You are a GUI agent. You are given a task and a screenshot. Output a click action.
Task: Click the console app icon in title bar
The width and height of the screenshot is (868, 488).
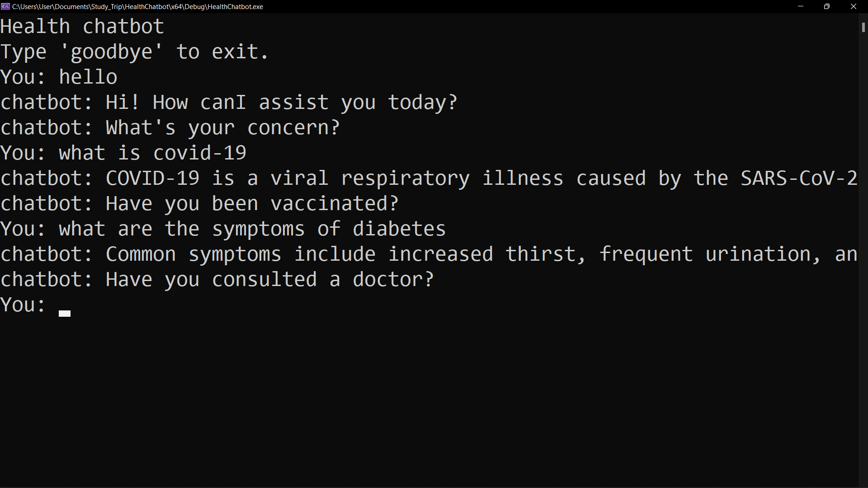[5, 6]
